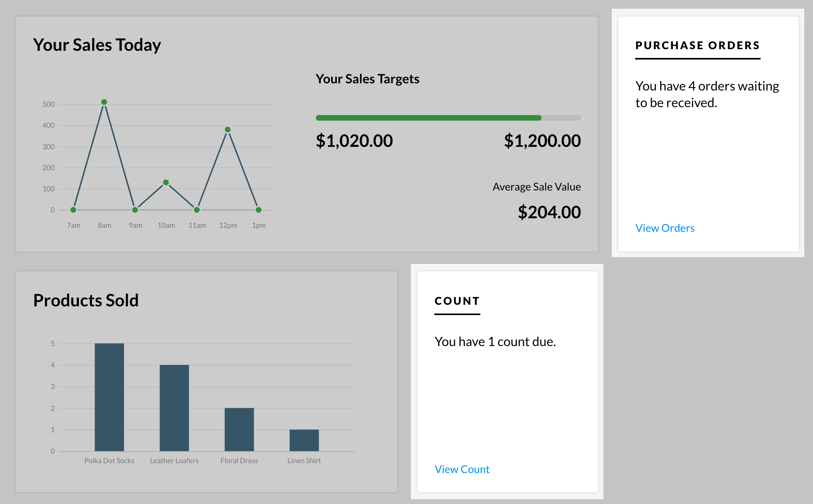Click the $1,020.00 current sales figure
Viewport: 813px width, 504px height.
354,141
